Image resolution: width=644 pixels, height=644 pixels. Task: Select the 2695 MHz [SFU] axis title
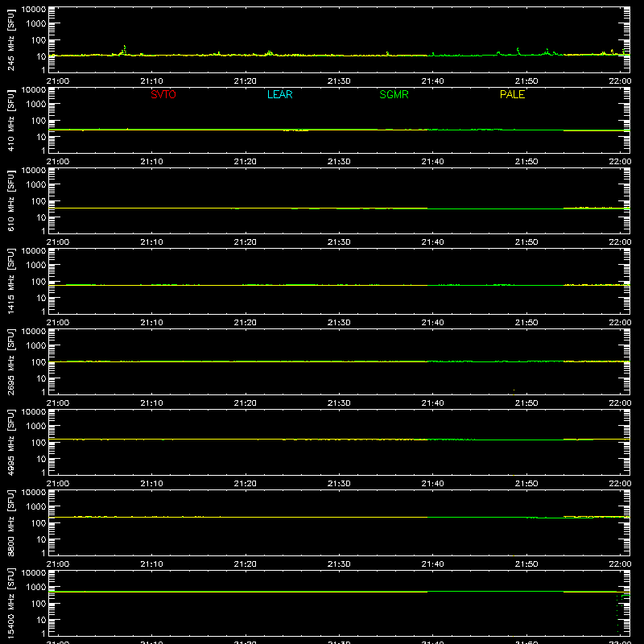click(10, 361)
